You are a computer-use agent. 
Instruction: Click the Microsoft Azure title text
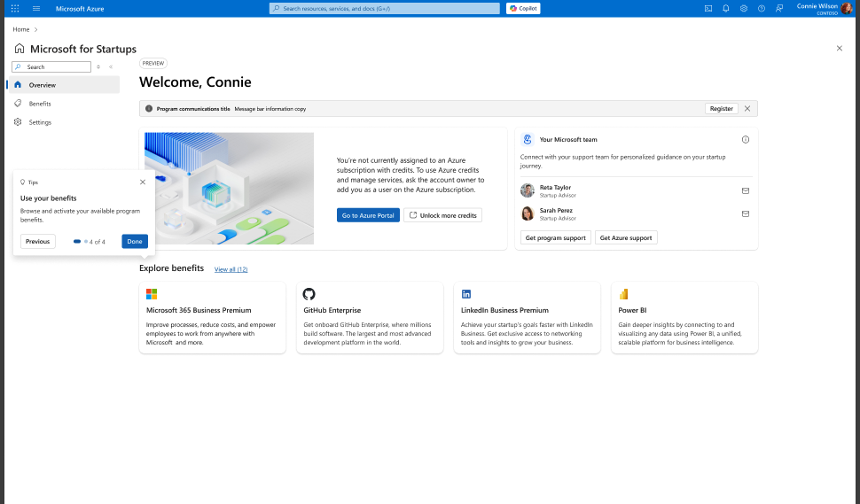(x=80, y=9)
